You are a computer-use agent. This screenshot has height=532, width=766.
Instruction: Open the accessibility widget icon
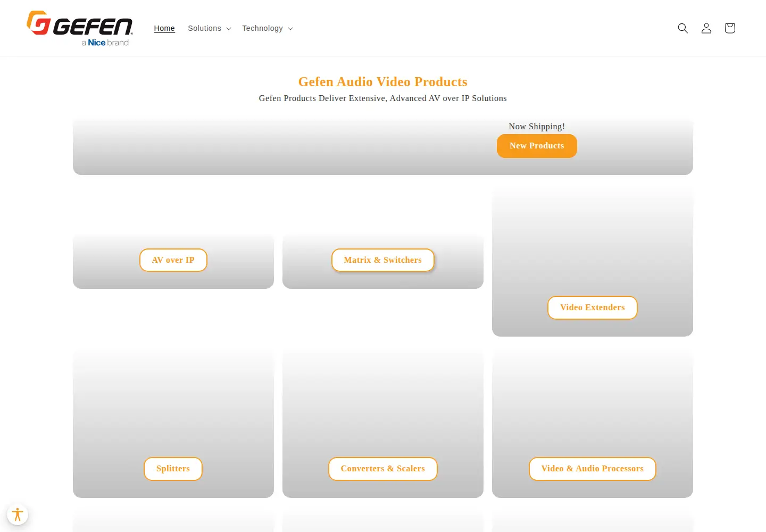tap(18, 514)
